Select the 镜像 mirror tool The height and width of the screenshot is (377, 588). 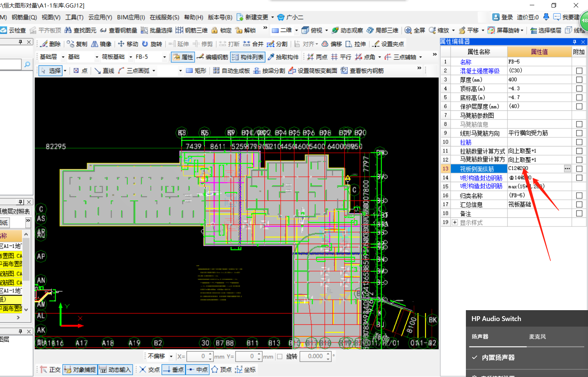(x=101, y=44)
